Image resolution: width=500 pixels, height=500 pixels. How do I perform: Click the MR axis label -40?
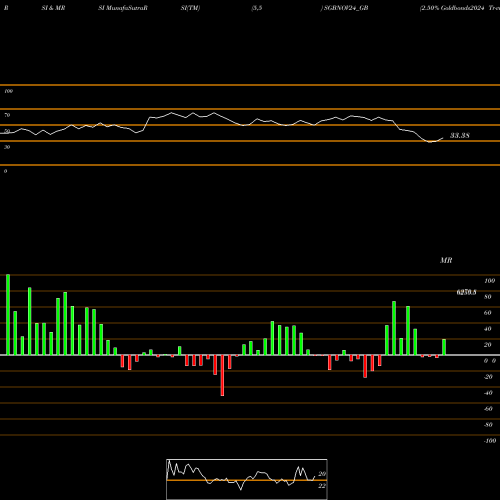[x=488, y=393]
